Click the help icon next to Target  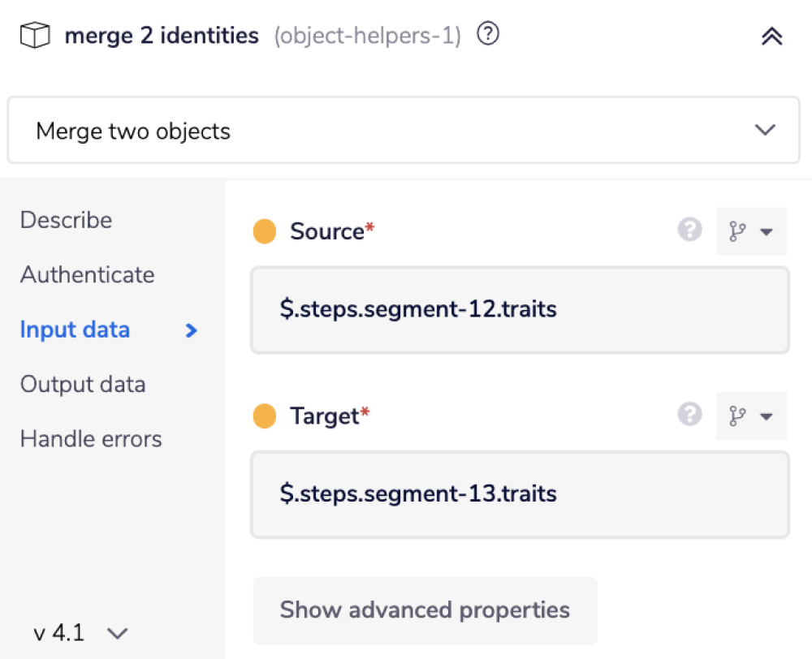[x=689, y=416]
